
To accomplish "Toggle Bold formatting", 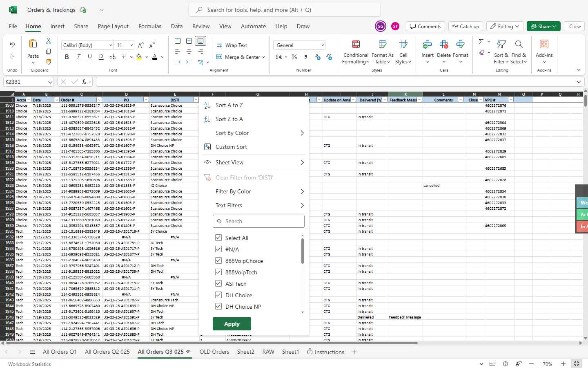I will pyautogui.click(x=67, y=57).
